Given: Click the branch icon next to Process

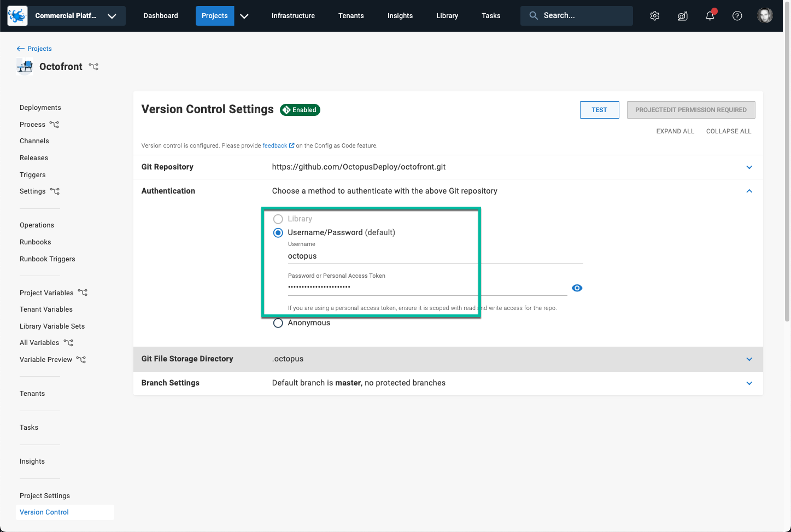Looking at the screenshot, I should 54,124.
